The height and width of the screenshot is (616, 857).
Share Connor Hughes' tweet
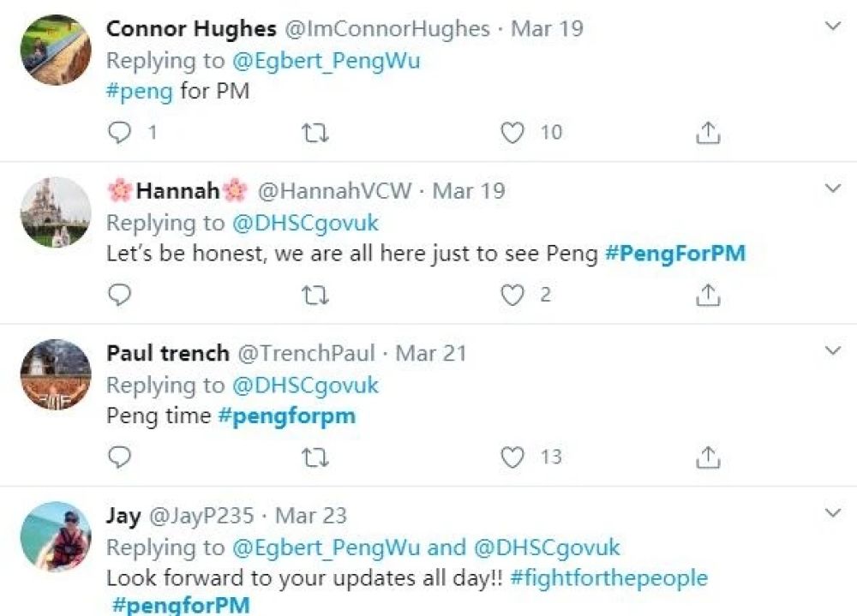708,133
